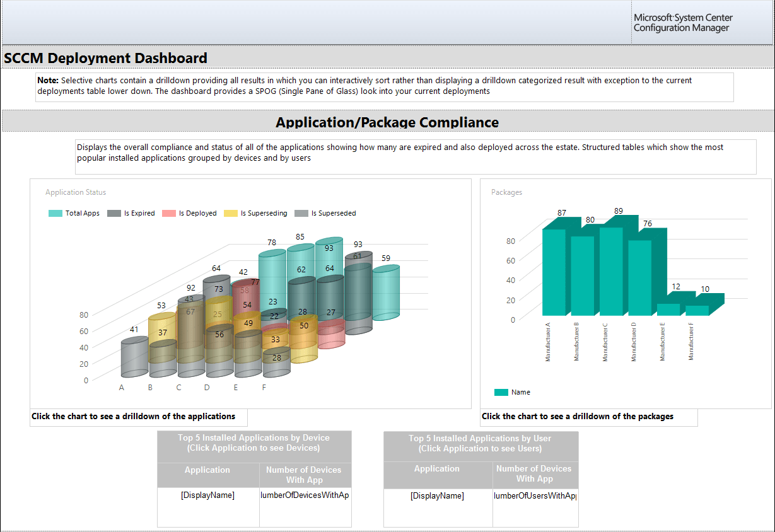This screenshot has width=775, height=532.
Task: Select the Is Deployed legend swatch
Action: pyautogui.click(x=169, y=214)
